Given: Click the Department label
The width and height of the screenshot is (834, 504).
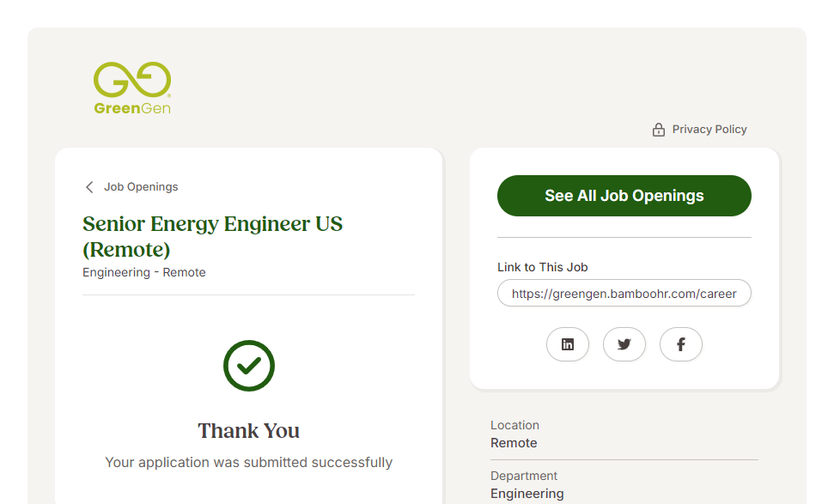Looking at the screenshot, I should (524, 476).
